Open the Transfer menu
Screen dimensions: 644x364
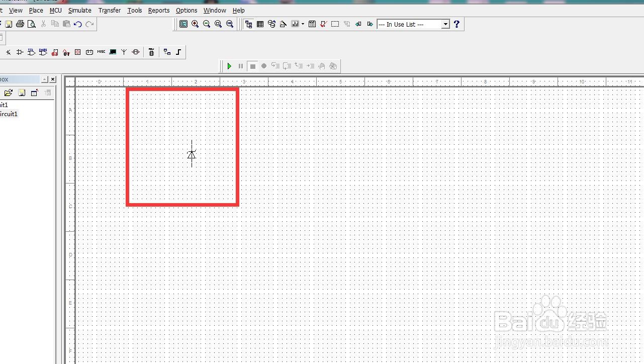click(x=110, y=10)
